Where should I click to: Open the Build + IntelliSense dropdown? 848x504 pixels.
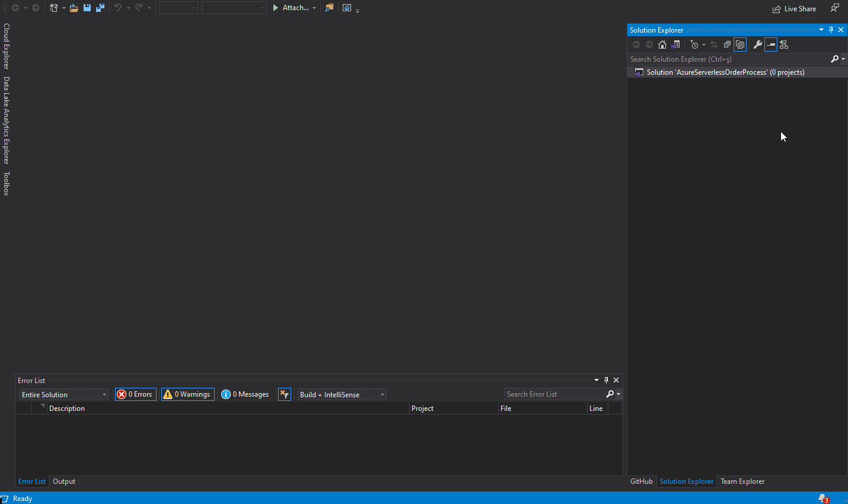(342, 394)
